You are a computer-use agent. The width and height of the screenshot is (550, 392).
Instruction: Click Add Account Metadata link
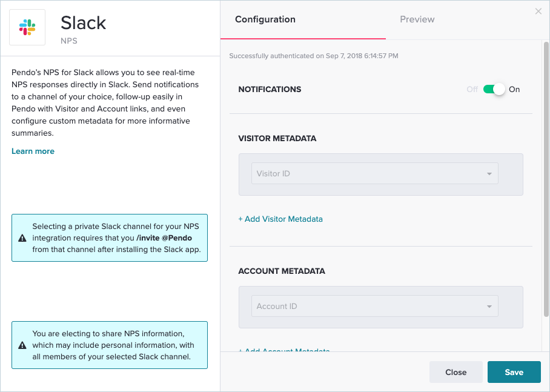tap(284, 350)
